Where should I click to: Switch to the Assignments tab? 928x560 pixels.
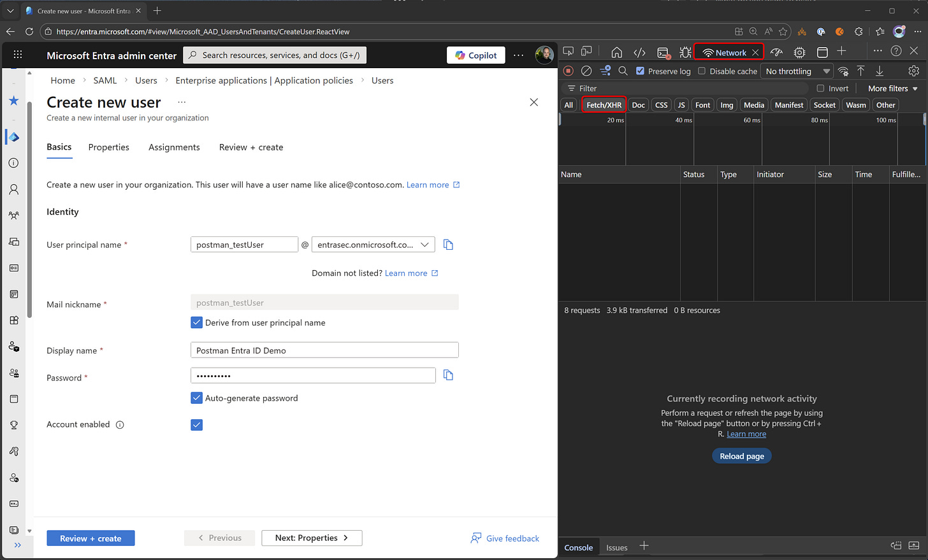(174, 147)
